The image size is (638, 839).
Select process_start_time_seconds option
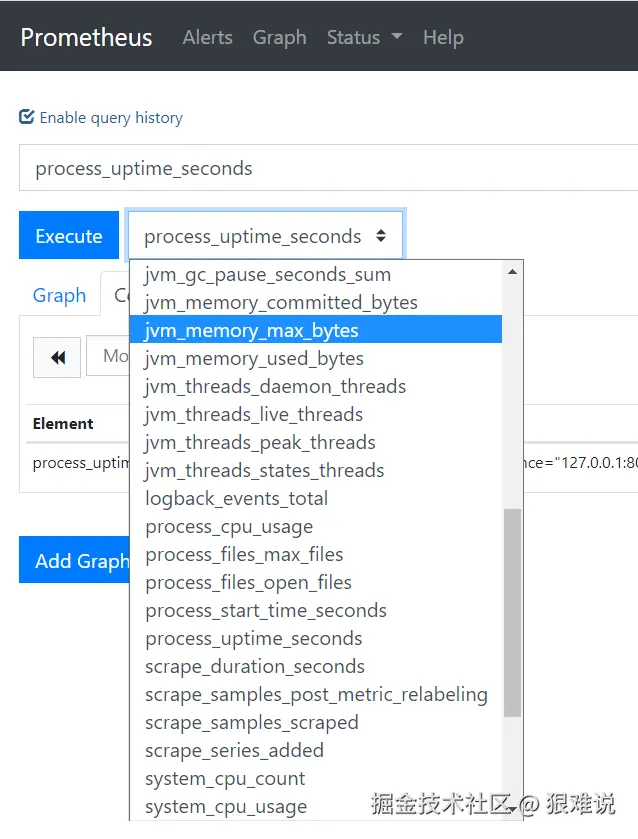(316, 611)
